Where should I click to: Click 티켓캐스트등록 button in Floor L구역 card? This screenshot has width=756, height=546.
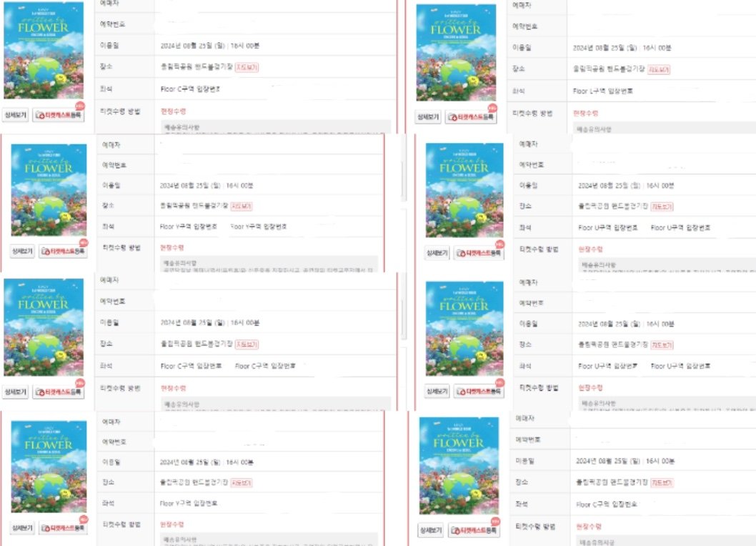(471, 116)
